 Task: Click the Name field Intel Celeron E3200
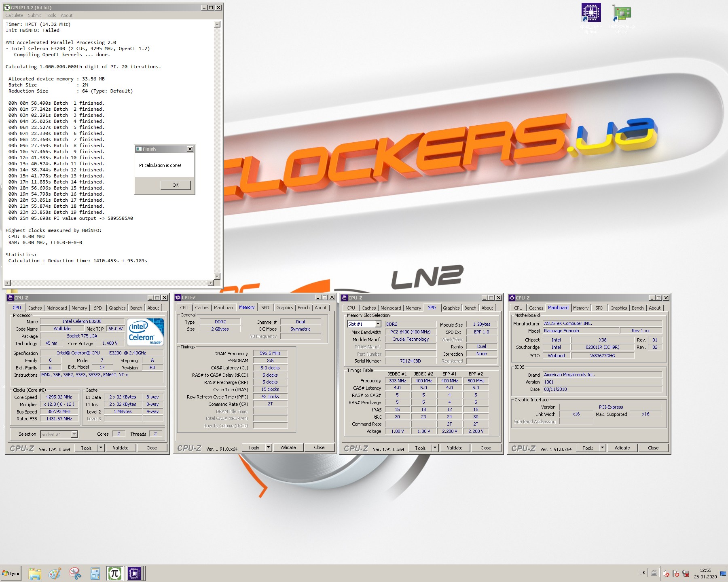tap(82, 321)
